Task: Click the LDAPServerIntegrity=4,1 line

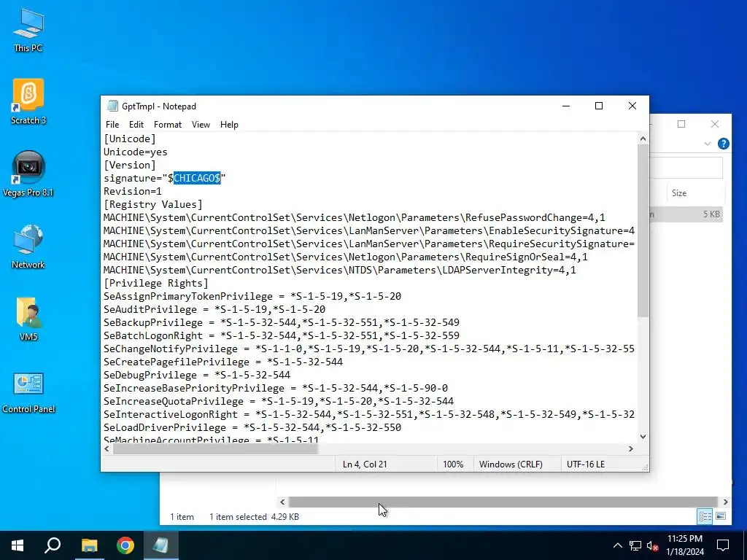Action: 340,270
